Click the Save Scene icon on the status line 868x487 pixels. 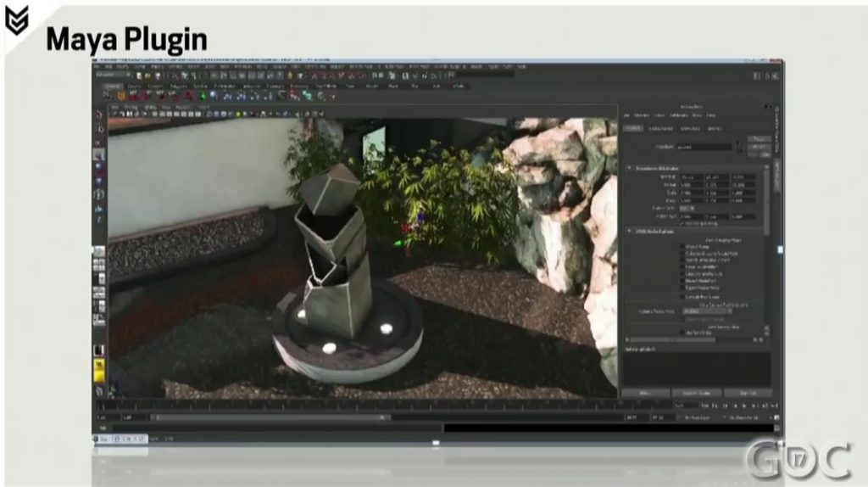[x=157, y=76]
